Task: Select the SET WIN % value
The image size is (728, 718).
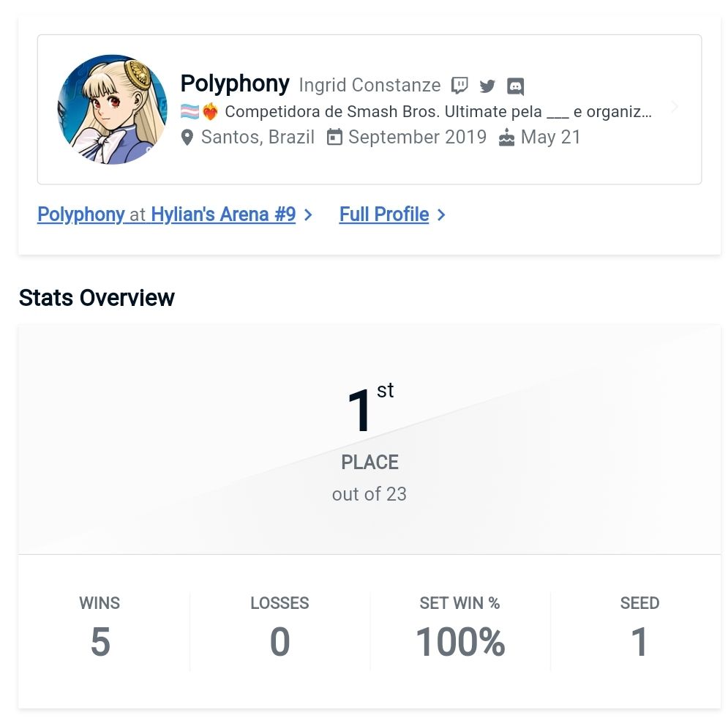Action: coord(460,642)
